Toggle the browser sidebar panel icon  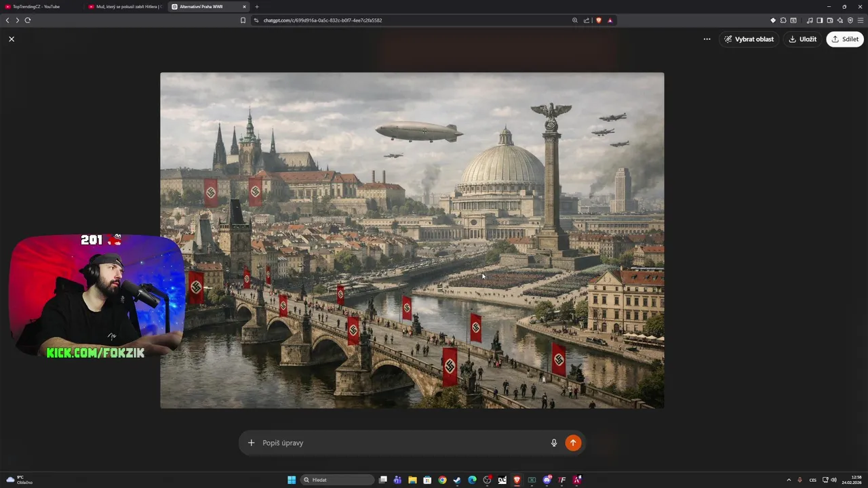click(x=820, y=20)
